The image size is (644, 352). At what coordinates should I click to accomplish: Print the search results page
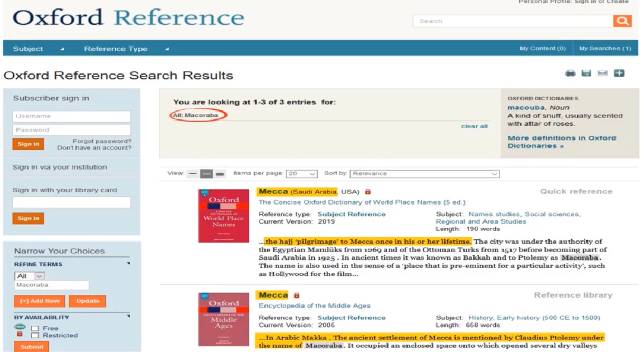point(571,74)
